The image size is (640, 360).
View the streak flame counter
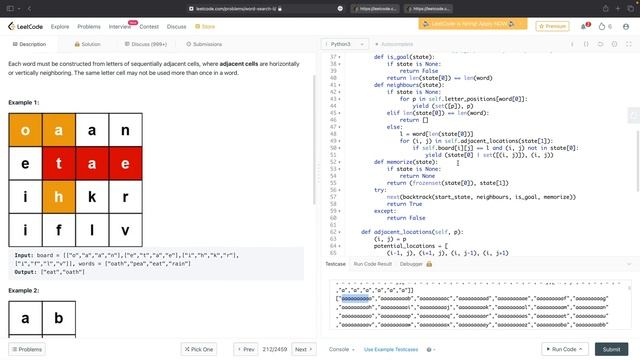click(605, 26)
